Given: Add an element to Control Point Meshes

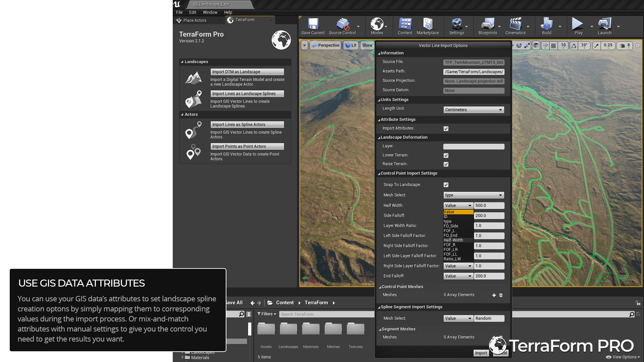Looking at the screenshot, I should pos(494,295).
